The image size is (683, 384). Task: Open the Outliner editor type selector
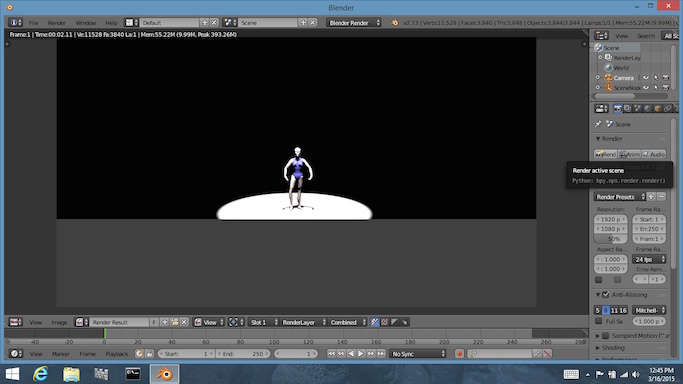(x=602, y=36)
